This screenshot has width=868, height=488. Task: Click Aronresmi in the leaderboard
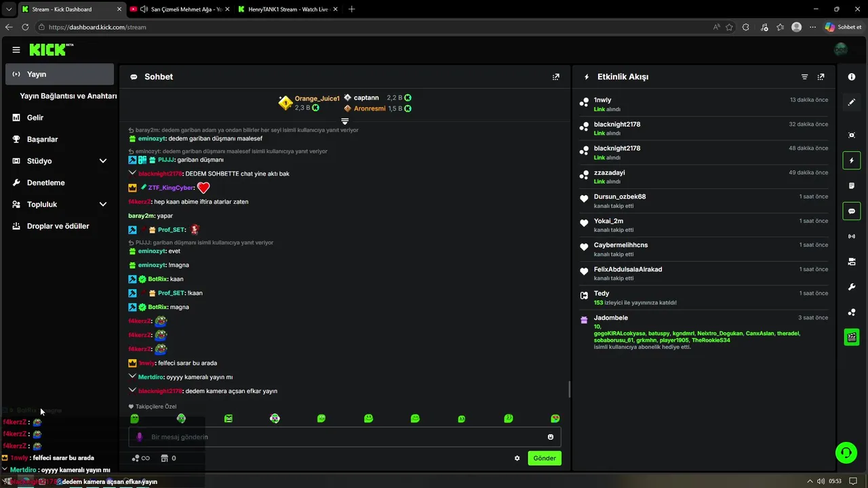[x=370, y=108]
